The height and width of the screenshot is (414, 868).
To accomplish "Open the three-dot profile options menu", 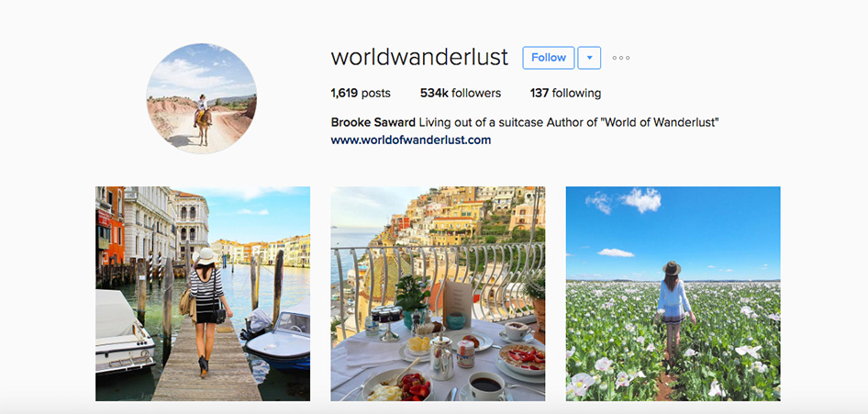I will [x=620, y=58].
